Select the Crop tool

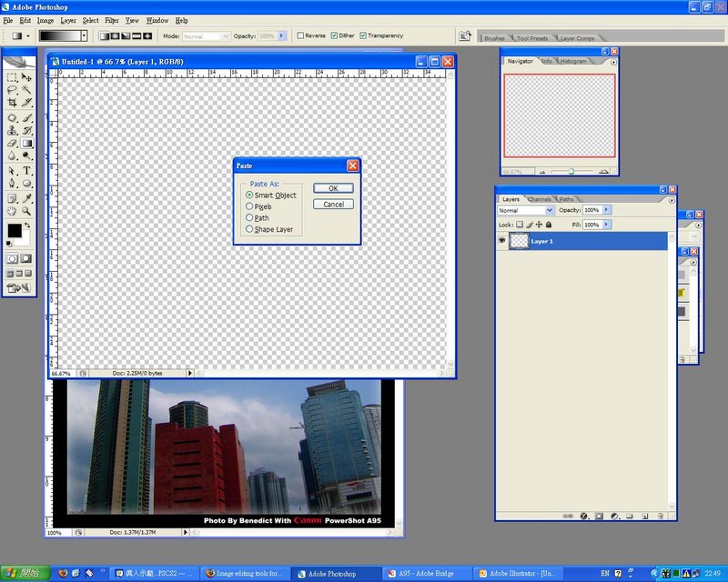12,104
